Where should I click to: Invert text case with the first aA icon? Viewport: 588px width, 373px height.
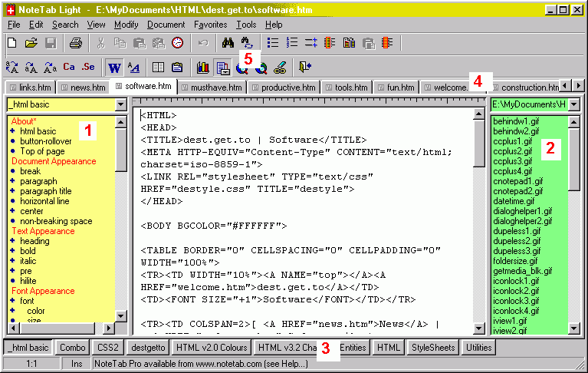[12, 68]
